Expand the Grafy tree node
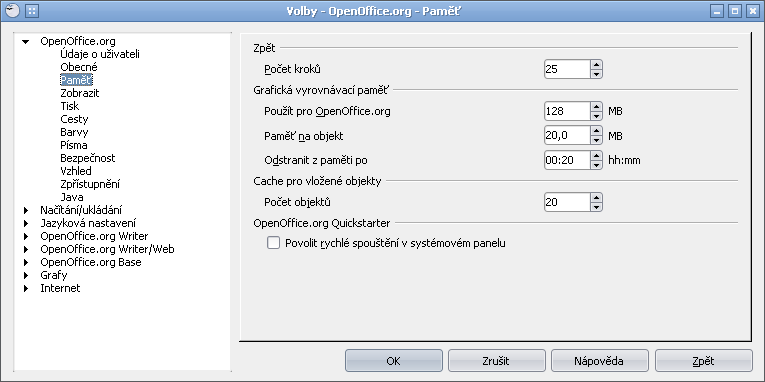765x382 pixels. coord(26,275)
